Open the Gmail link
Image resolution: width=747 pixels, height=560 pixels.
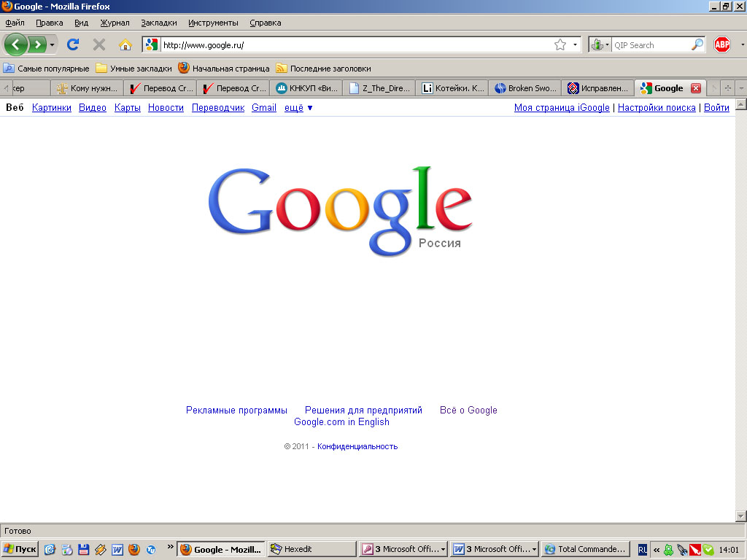(264, 108)
